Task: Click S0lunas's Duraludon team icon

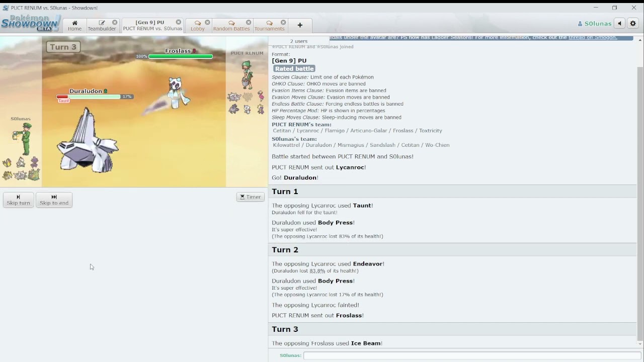Action: (21, 162)
